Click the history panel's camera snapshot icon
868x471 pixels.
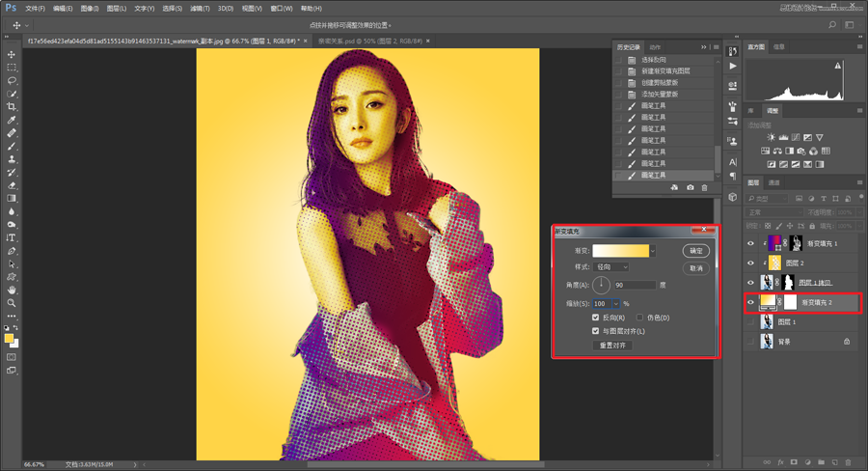point(689,187)
